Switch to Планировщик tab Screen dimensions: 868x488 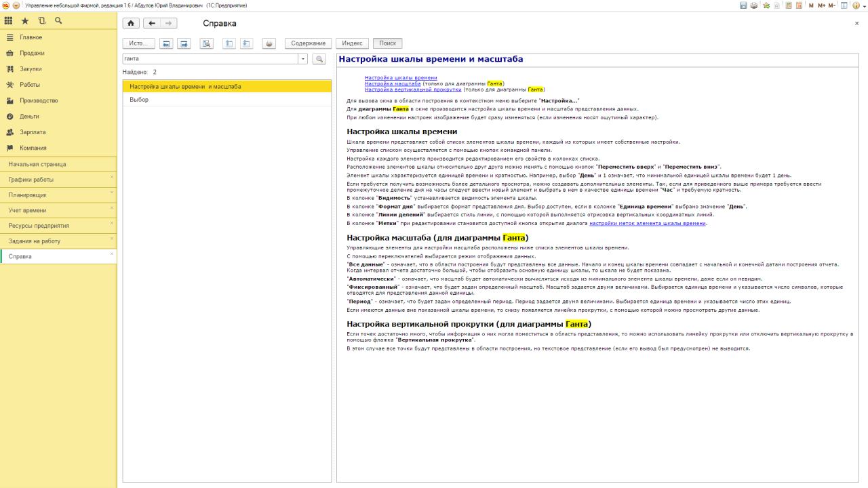coord(58,195)
